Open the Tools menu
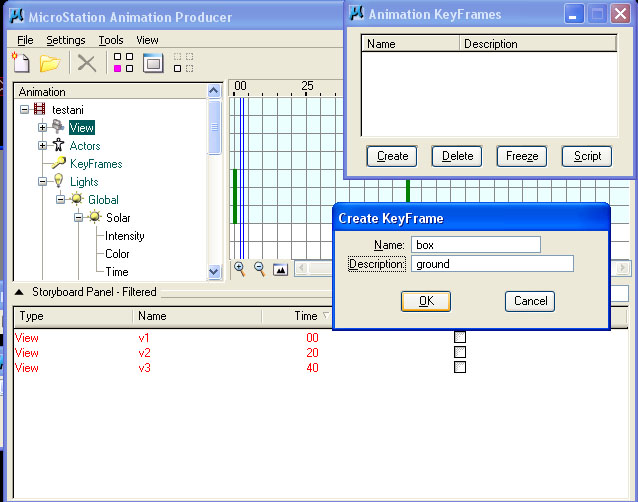This screenshot has height=502, width=638. click(111, 40)
